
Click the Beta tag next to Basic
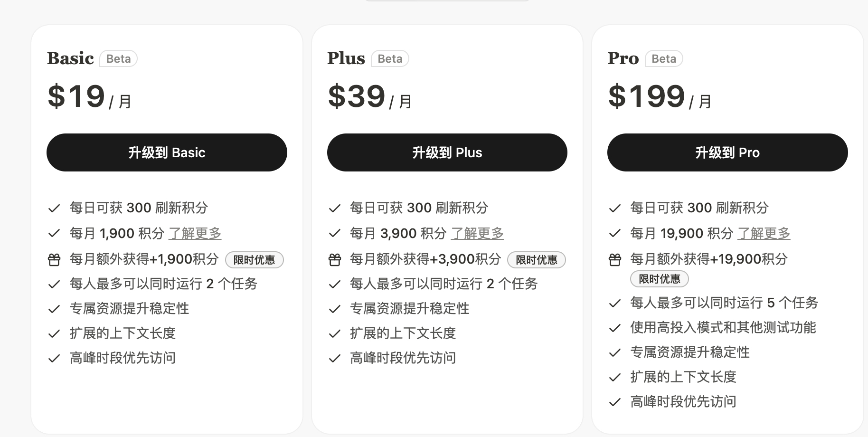118,58
